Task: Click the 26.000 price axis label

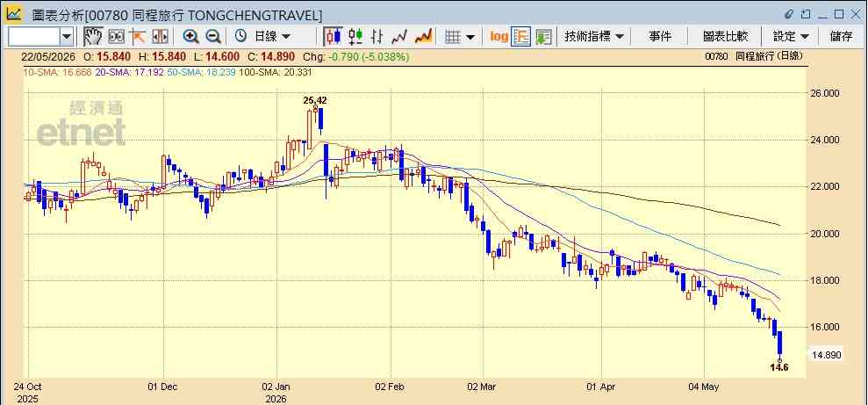Action: point(825,93)
